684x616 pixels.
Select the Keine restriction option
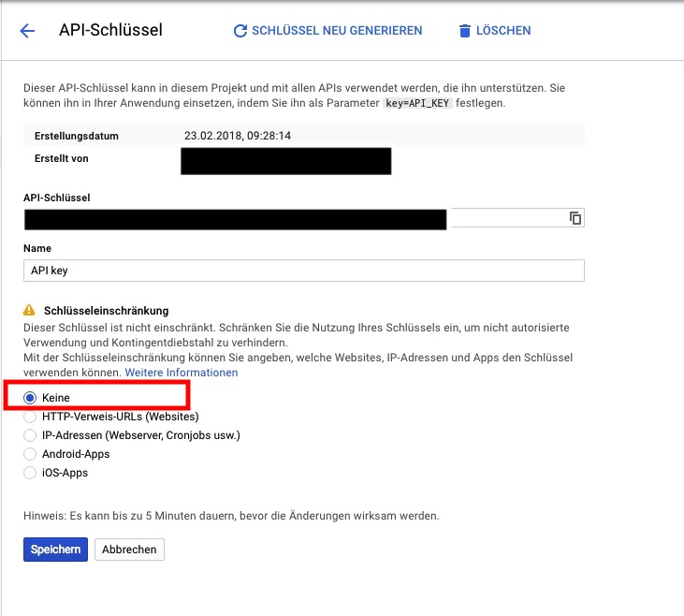(30, 398)
